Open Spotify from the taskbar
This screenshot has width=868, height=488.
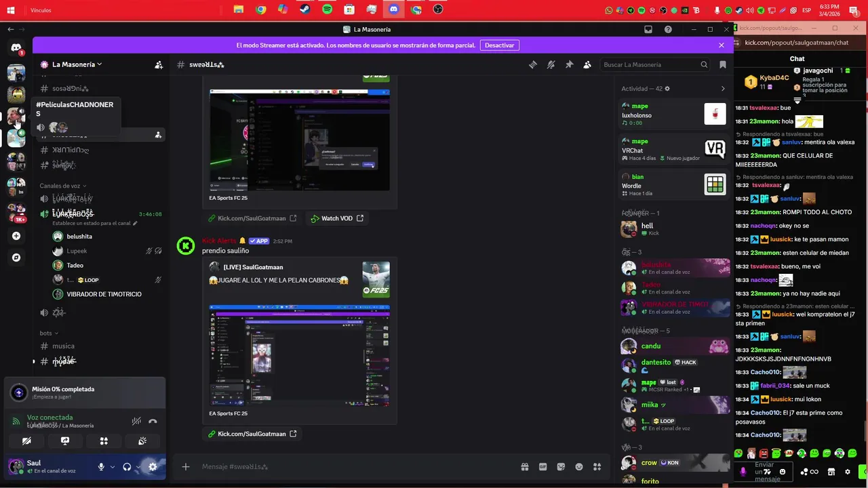tap(328, 9)
